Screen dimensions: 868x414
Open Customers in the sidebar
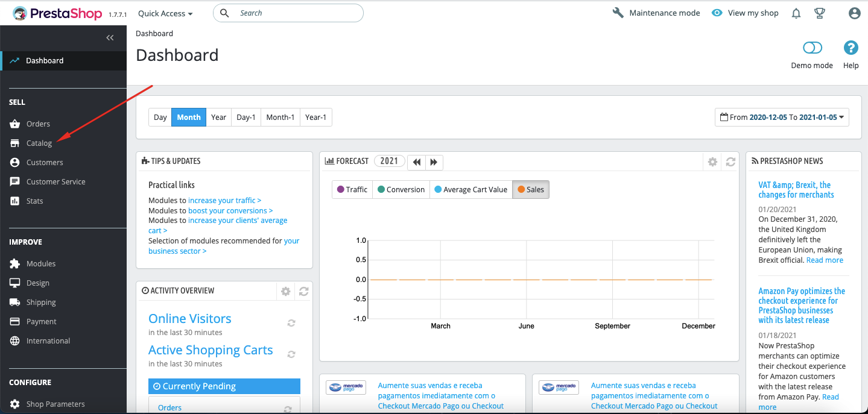point(45,163)
